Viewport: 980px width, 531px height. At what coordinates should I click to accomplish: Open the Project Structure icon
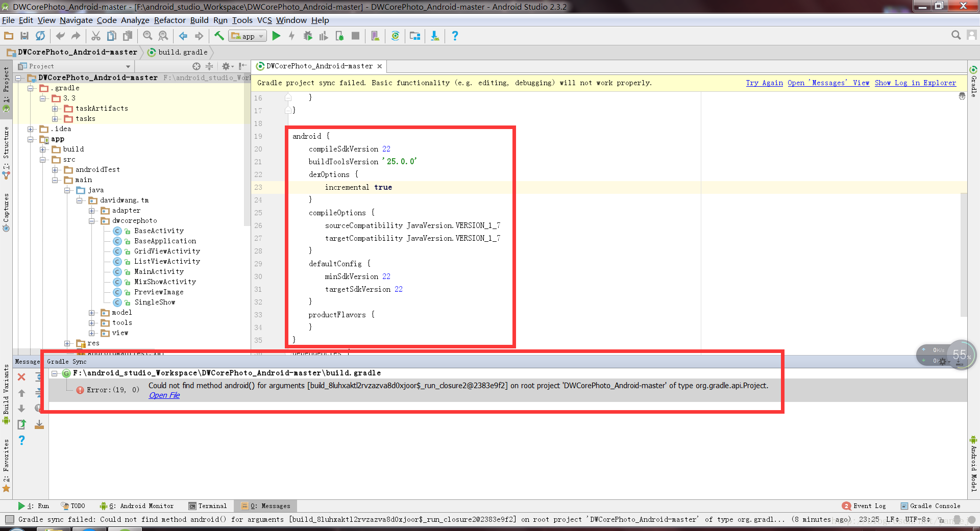pos(415,36)
